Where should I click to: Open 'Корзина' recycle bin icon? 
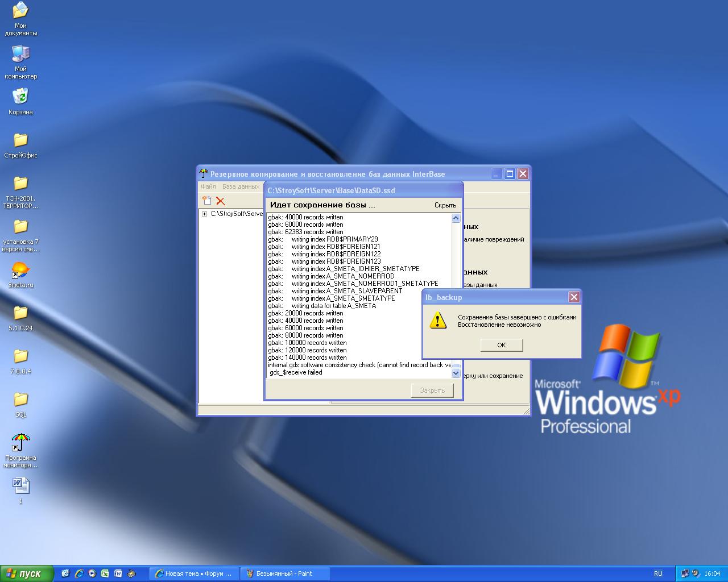click(20, 101)
